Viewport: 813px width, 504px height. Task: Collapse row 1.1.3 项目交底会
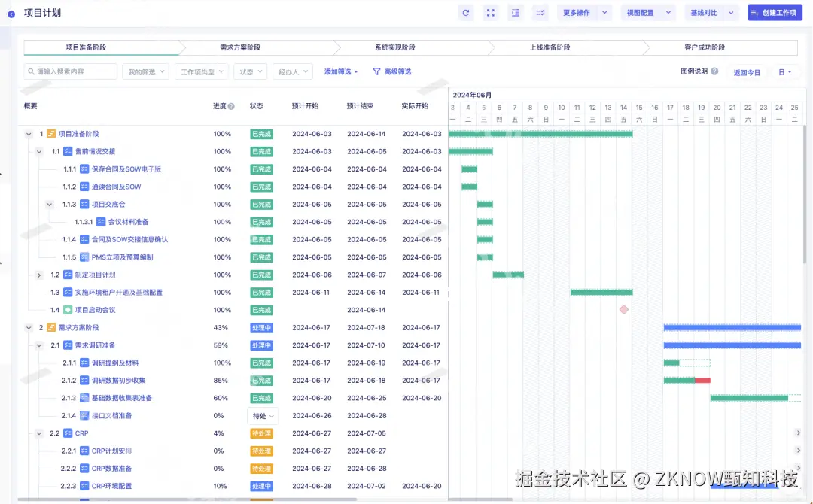49,205
